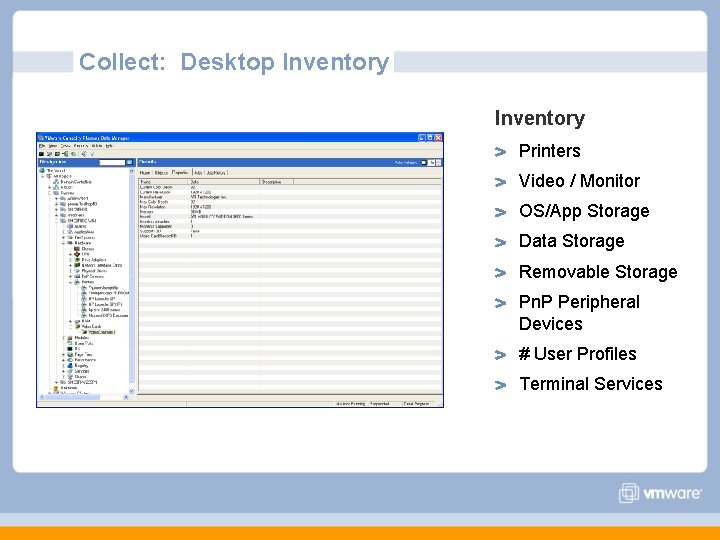Expand the Shares tree node
Image resolution: width=720 pixels, height=540 pixels.
[63, 377]
